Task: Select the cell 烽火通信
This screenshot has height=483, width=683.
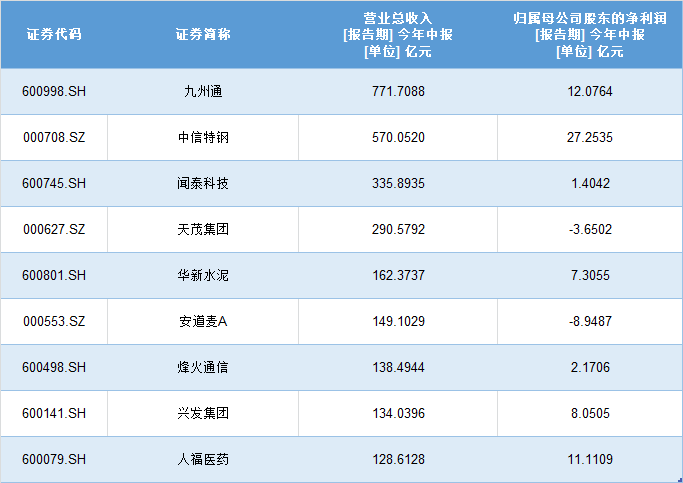Action: pos(203,368)
